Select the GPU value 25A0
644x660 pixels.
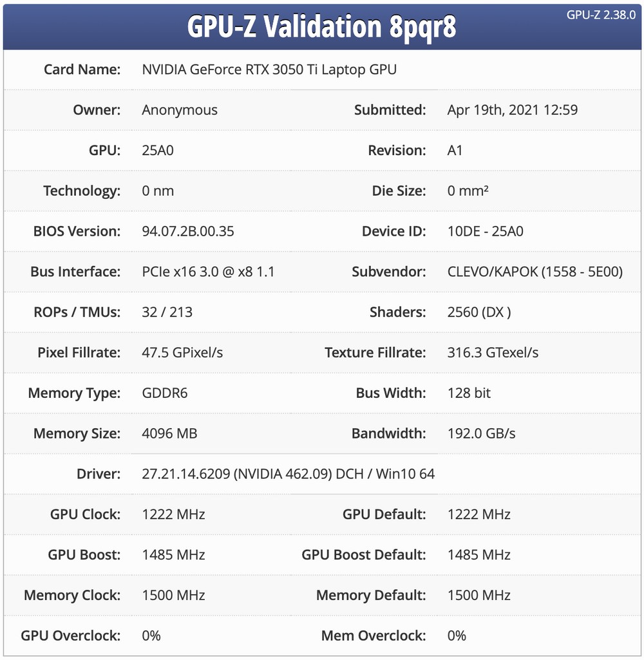coord(158,151)
